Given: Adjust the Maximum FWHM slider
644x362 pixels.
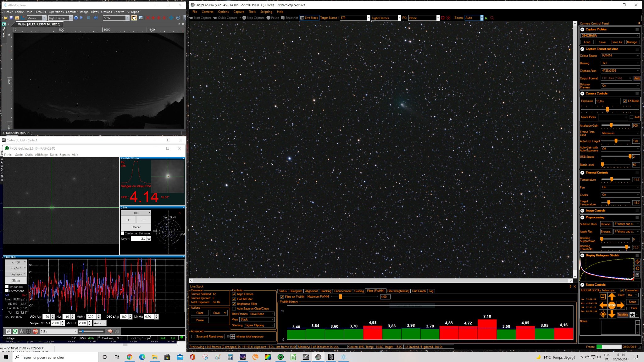Looking at the screenshot, I should 340,297.
